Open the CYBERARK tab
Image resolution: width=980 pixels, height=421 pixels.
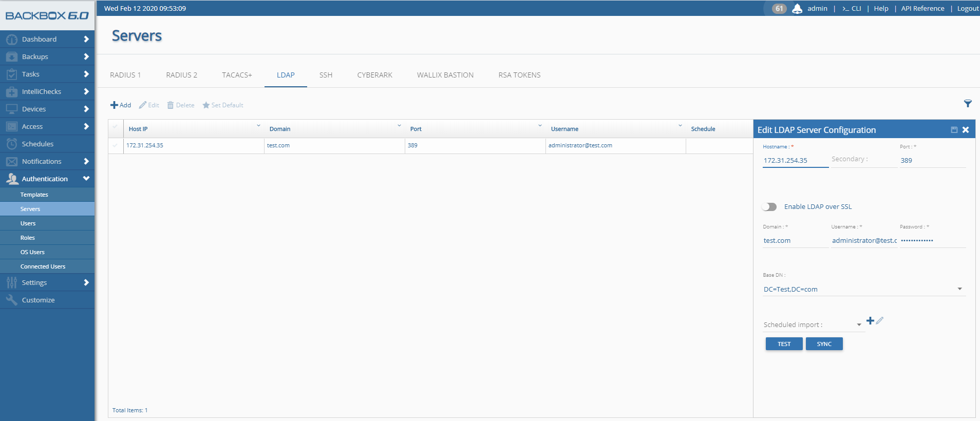pyautogui.click(x=374, y=75)
